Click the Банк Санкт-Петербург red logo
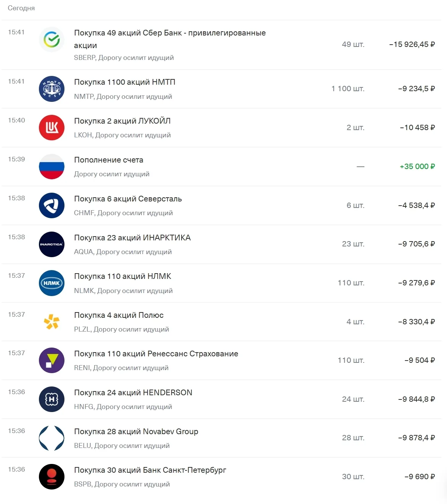Viewport: 447px width, 504px height. pos(51,477)
